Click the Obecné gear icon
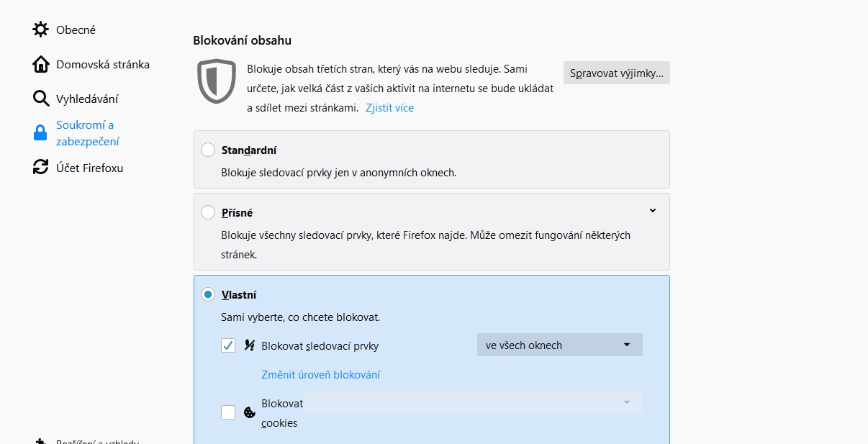This screenshot has width=868, height=444. pyautogui.click(x=40, y=30)
